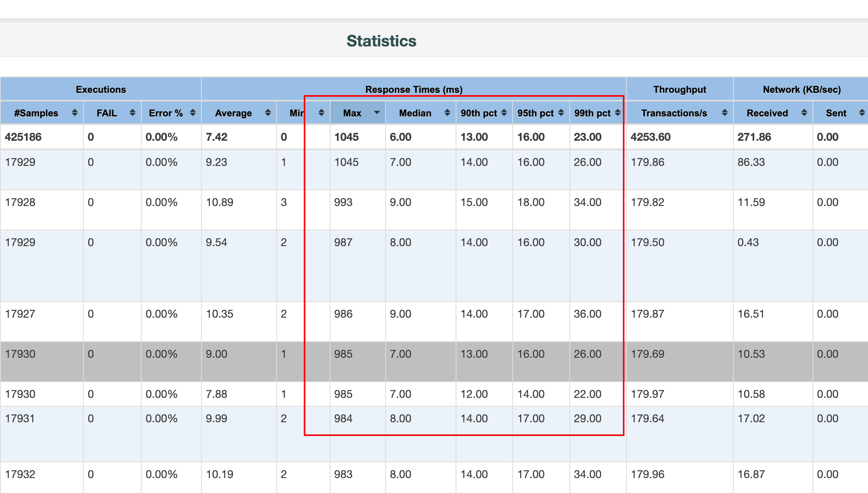
Task: Sort by the Sent column header
Action: click(836, 113)
